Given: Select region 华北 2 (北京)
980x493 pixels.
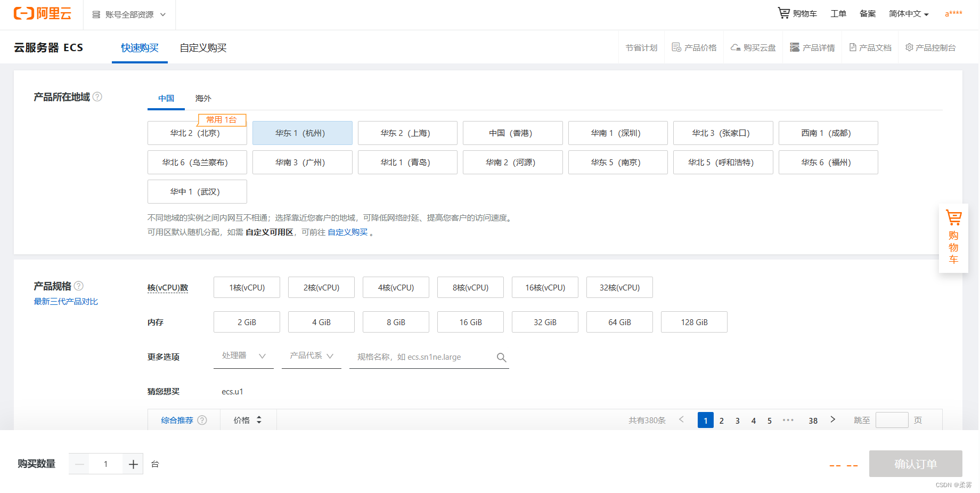Looking at the screenshot, I should tap(197, 133).
